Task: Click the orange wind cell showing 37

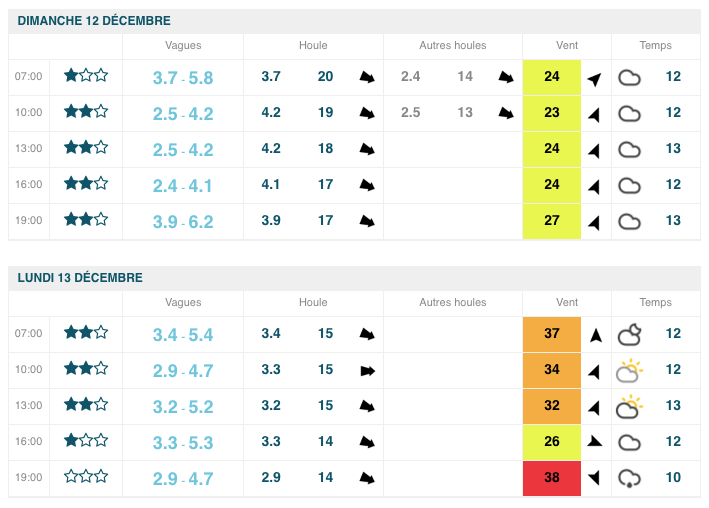Action: coord(551,334)
